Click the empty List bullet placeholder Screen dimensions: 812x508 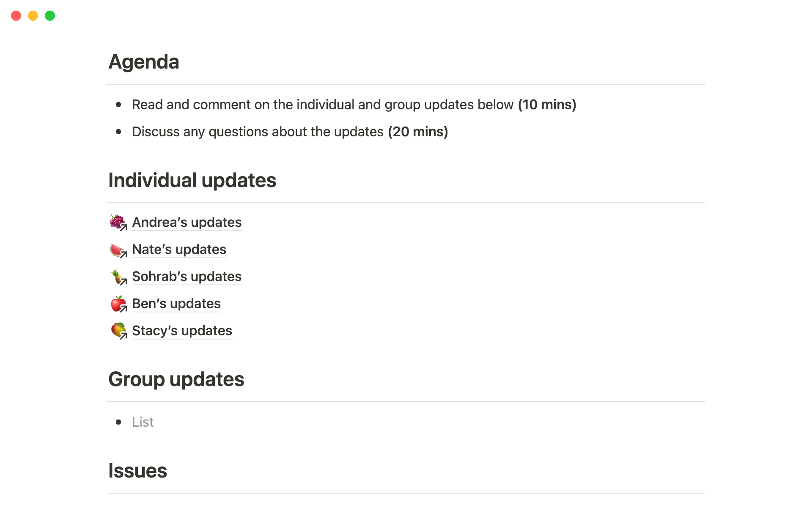143,422
